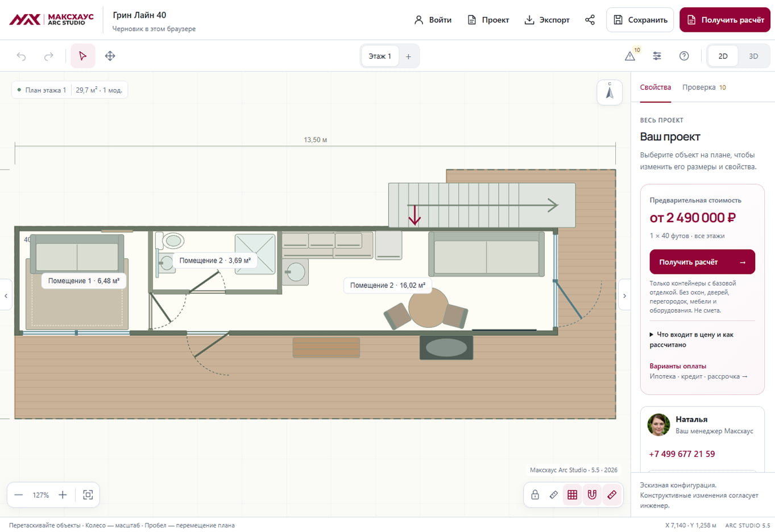Image resolution: width=775 pixels, height=532 pixels.
Task: Open the Проект menu
Action: click(x=488, y=20)
